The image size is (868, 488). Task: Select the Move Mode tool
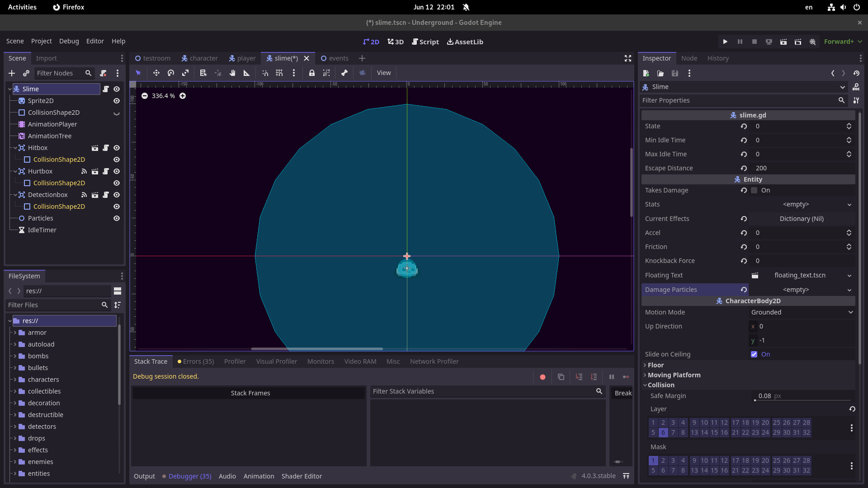click(156, 73)
